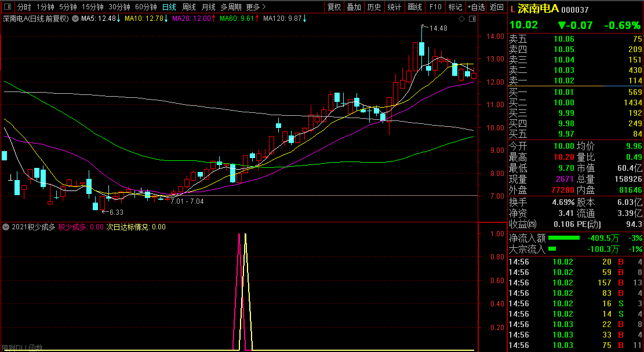Expand the 更多 periods menu
644x352 pixels.
(x=256, y=7)
